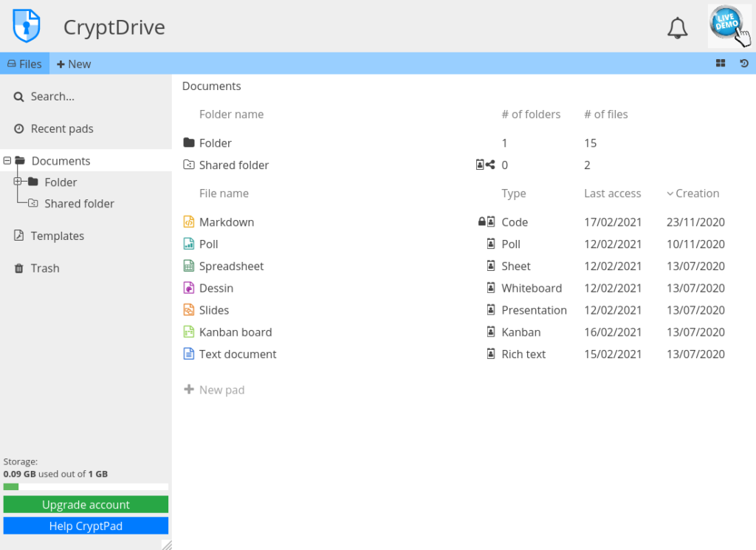Open the New menu
The height and width of the screenshot is (550, 756).
click(74, 63)
